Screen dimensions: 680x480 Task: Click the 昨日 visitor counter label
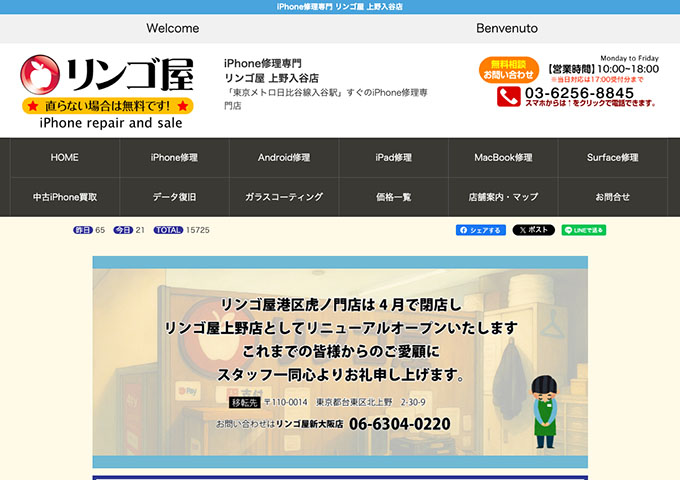pyautogui.click(x=83, y=230)
